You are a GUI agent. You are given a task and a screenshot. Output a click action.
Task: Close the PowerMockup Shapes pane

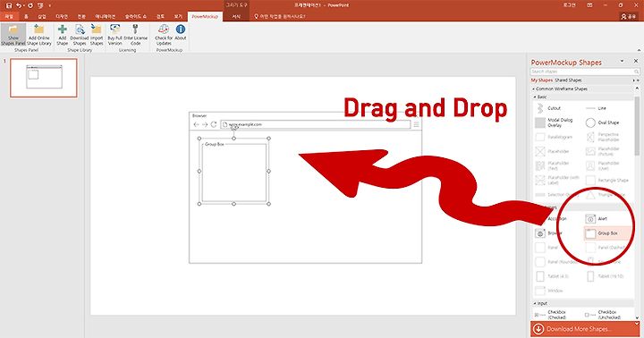636,61
